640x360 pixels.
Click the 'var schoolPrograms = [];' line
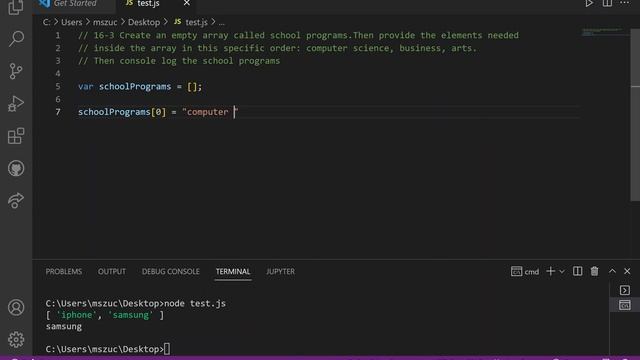[x=140, y=87]
